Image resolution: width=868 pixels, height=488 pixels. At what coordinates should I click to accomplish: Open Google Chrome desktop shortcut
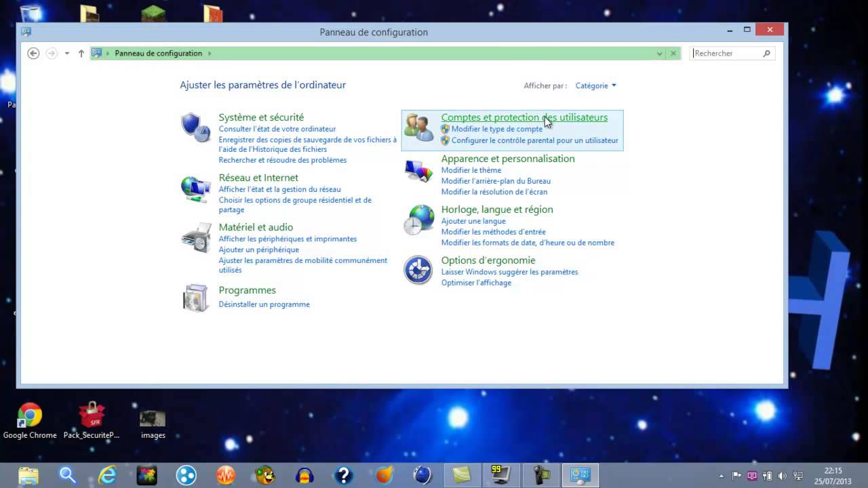[x=30, y=422]
